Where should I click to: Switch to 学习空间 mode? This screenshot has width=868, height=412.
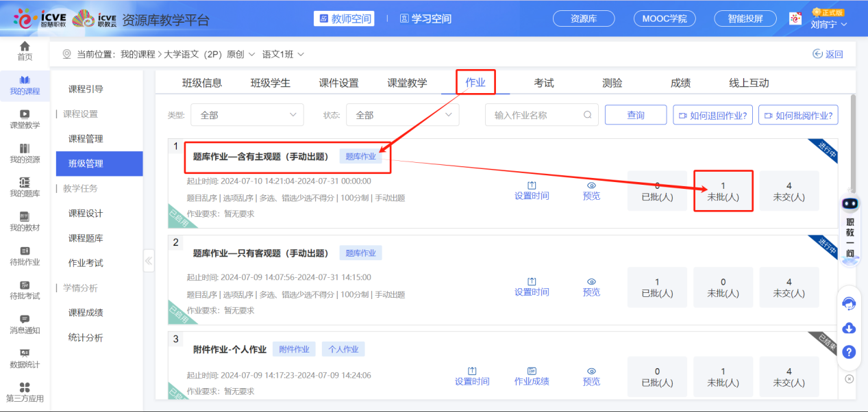click(x=425, y=18)
